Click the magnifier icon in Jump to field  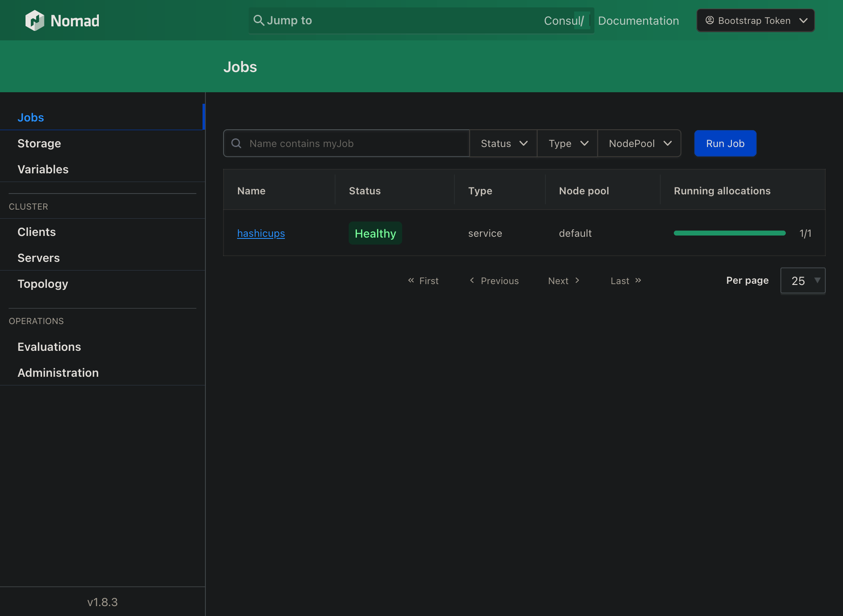(x=258, y=20)
